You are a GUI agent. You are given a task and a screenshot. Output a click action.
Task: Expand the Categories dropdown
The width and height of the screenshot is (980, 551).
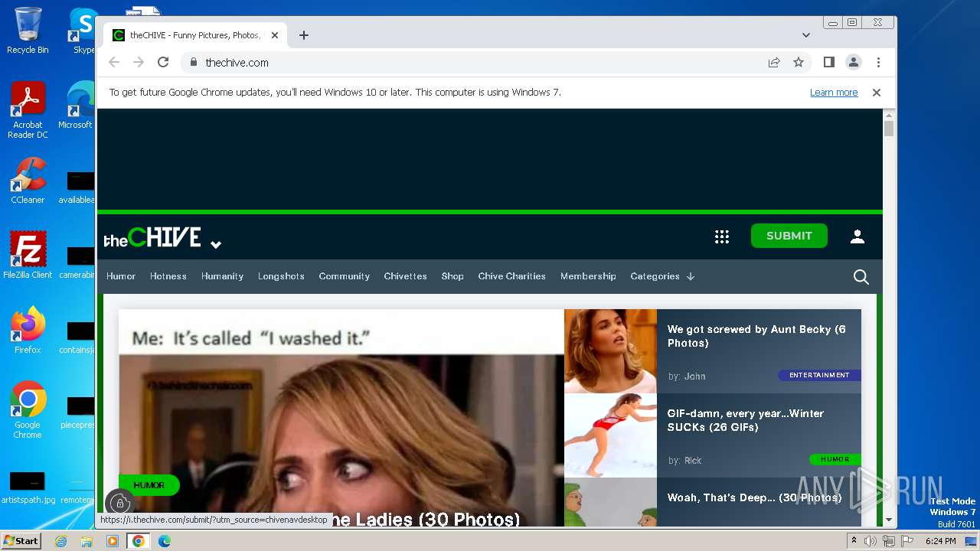(x=662, y=276)
